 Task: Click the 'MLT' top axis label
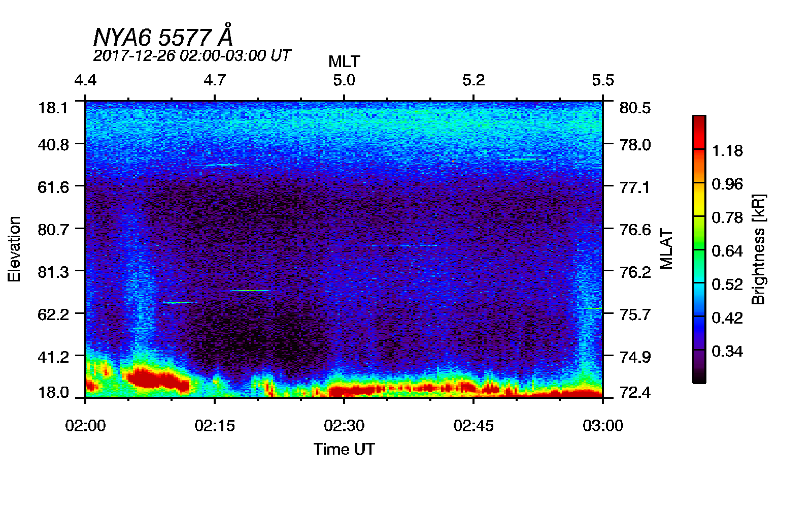(x=344, y=61)
